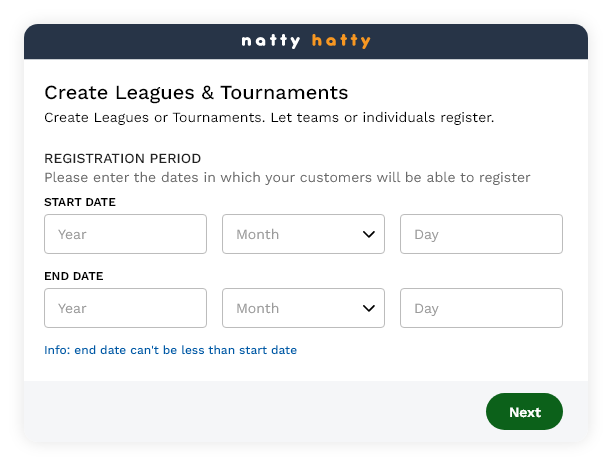Click the white 'natty' word in header
This screenshot has height=466, width=612.
[271, 41]
